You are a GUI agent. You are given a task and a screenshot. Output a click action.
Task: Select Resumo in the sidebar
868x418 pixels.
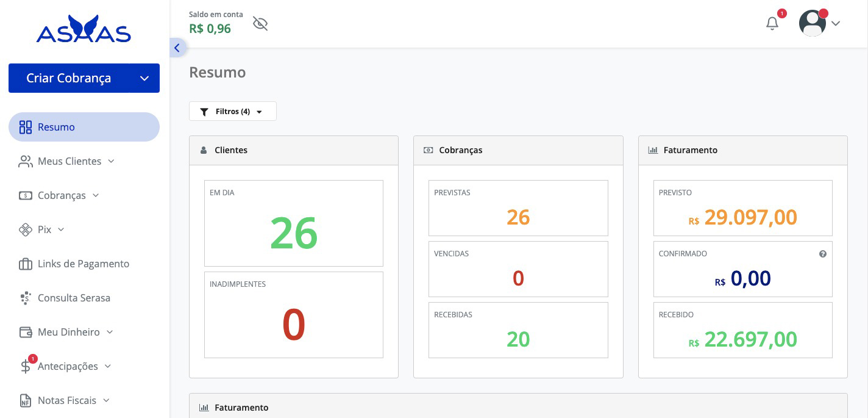click(x=56, y=127)
